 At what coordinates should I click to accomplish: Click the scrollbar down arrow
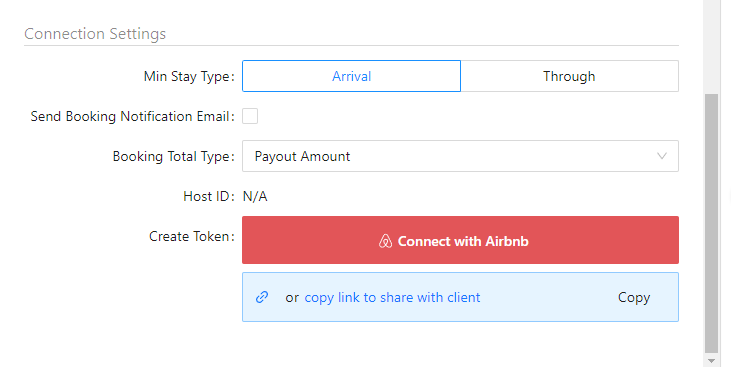(x=711, y=361)
